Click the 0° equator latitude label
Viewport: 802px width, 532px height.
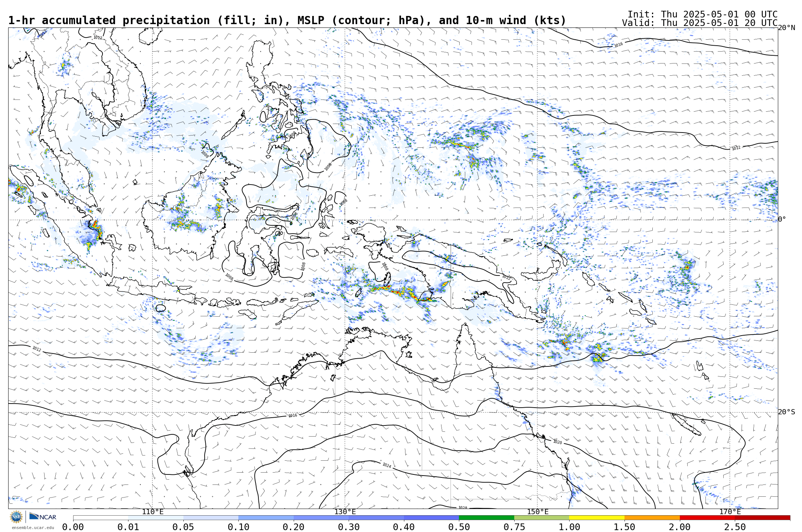click(782, 219)
